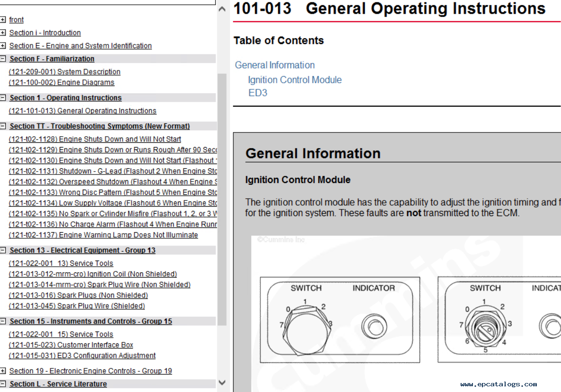561x392 pixels.
Task: Open t02-1129 Engine Runs Rough After 90 Seconds
Action: (113, 150)
